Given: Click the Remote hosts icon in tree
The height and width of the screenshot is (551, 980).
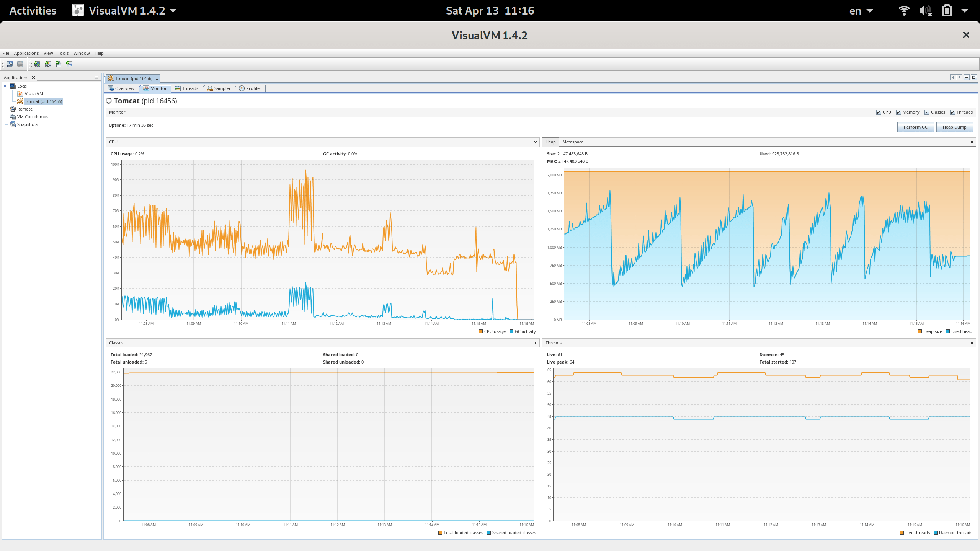Looking at the screenshot, I should 13,109.
